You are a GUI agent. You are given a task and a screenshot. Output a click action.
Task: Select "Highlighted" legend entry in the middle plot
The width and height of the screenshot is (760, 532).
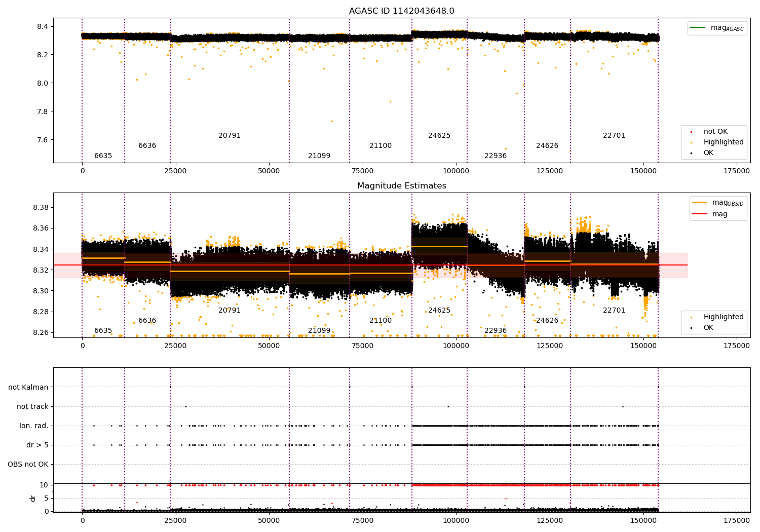tap(723, 317)
